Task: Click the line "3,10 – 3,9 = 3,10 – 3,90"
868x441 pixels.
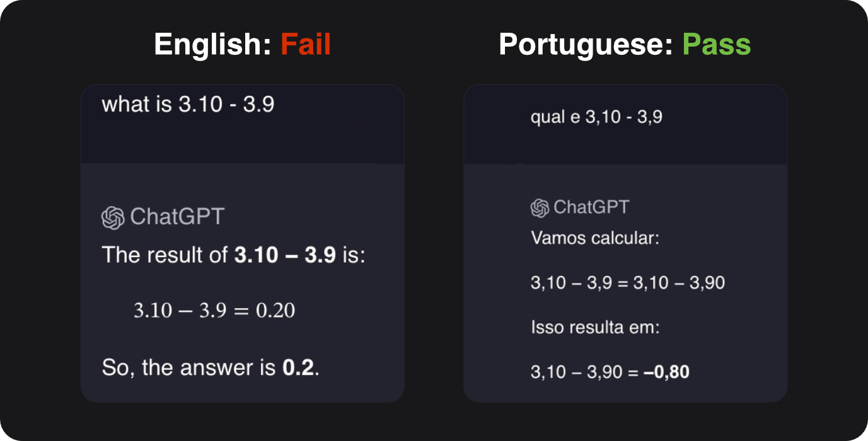Action: pyautogui.click(x=628, y=283)
